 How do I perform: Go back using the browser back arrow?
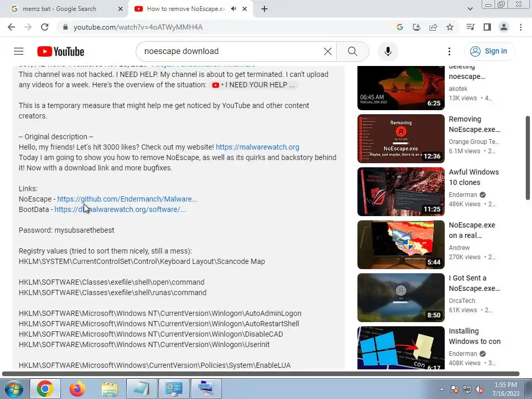coord(11,27)
